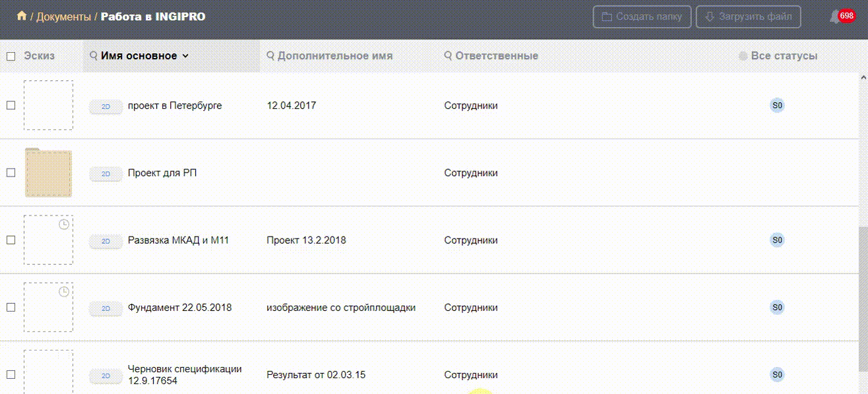Click the additional name 12.04.2017
Screen dimensions: 868x394
coord(291,105)
